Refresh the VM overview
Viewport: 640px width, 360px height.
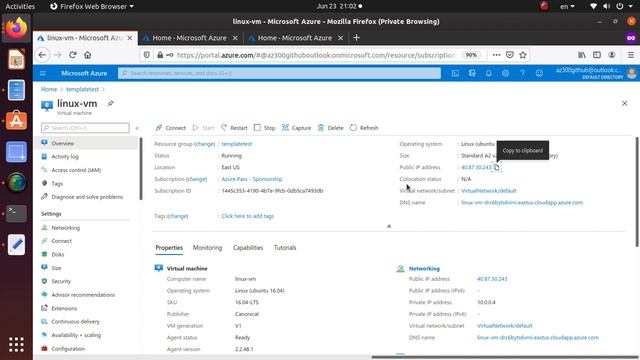click(364, 128)
